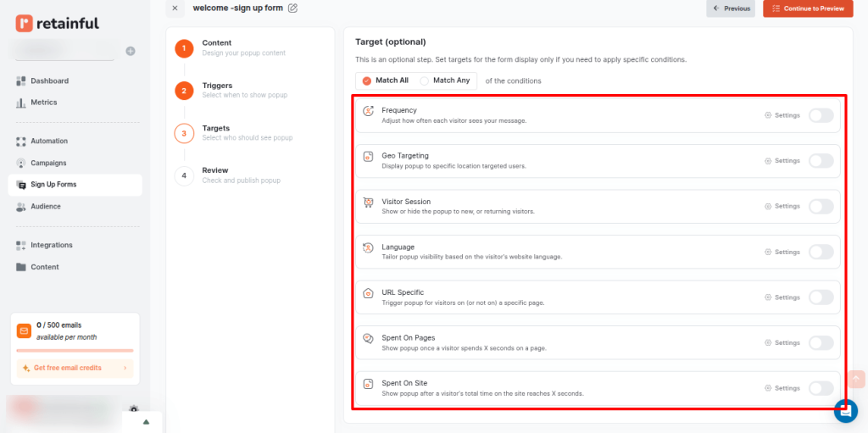Open Settings for Language
This screenshot has height=433, width=868.
point(782,252)
